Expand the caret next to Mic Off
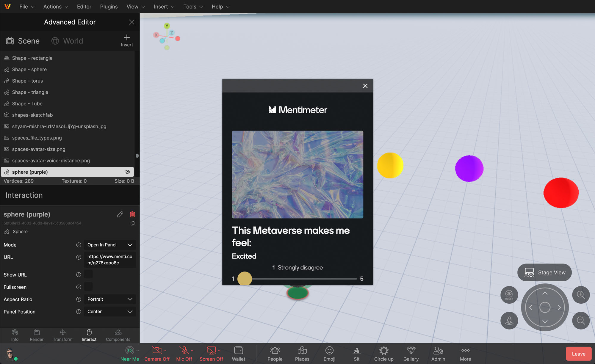Viewport: 595px width, 364px height. (192, 350)
